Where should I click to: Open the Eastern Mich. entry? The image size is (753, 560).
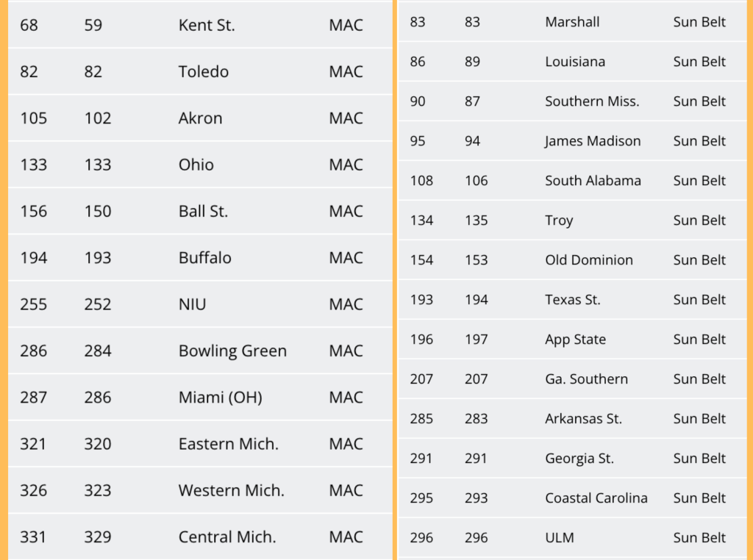tap(228, 444)
